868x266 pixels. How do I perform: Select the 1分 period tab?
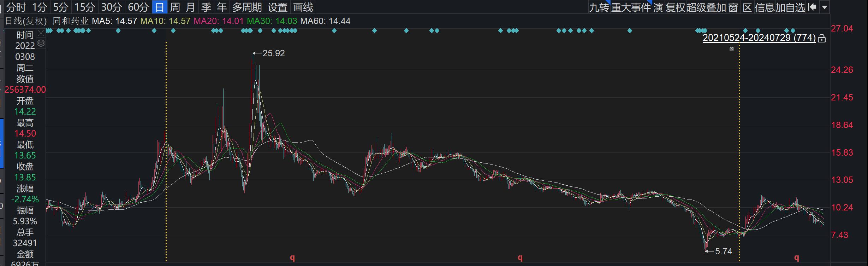39,7
